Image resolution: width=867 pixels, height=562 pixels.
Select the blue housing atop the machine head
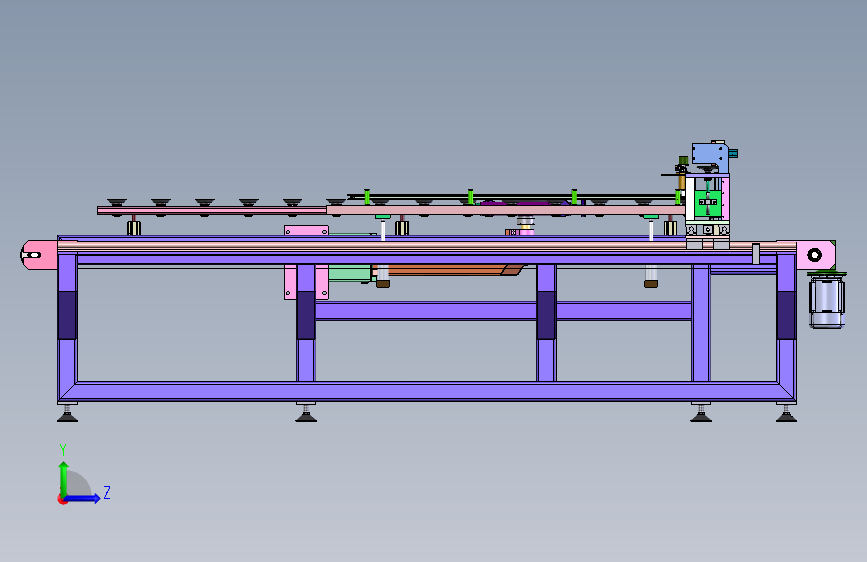point(710,157)
